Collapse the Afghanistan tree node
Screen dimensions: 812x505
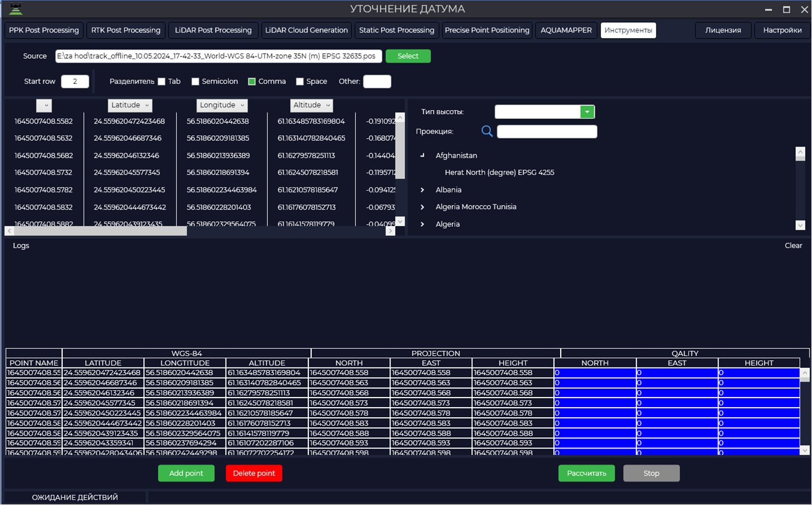pos(423,155)
